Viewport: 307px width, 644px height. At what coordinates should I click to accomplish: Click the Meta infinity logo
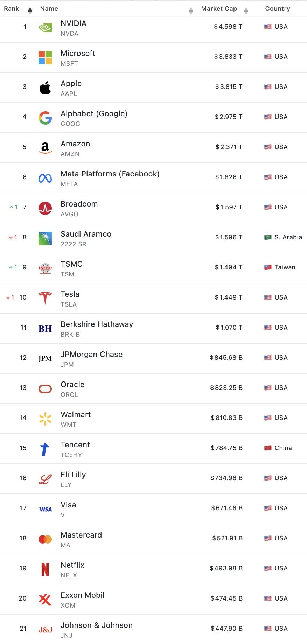click(x=45, y=178)
